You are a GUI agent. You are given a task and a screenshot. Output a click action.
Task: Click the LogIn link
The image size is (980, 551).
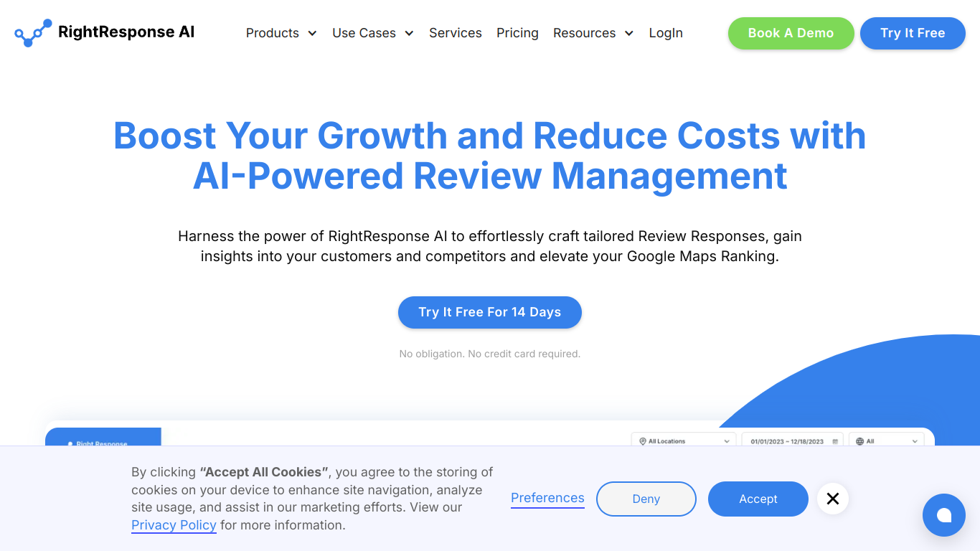pos(666,33)
